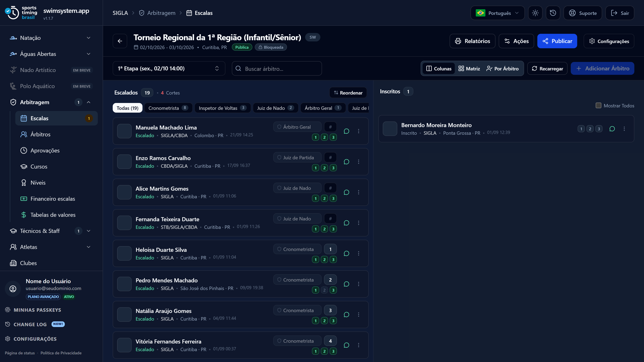This screenshot has width=644, height=362.
Task: Open Árbitros in the sidebar
Action: coord(57,134)
